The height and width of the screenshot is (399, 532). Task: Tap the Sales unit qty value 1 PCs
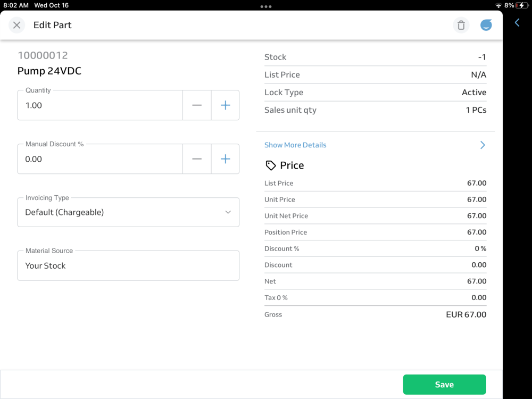coord(476,110)
